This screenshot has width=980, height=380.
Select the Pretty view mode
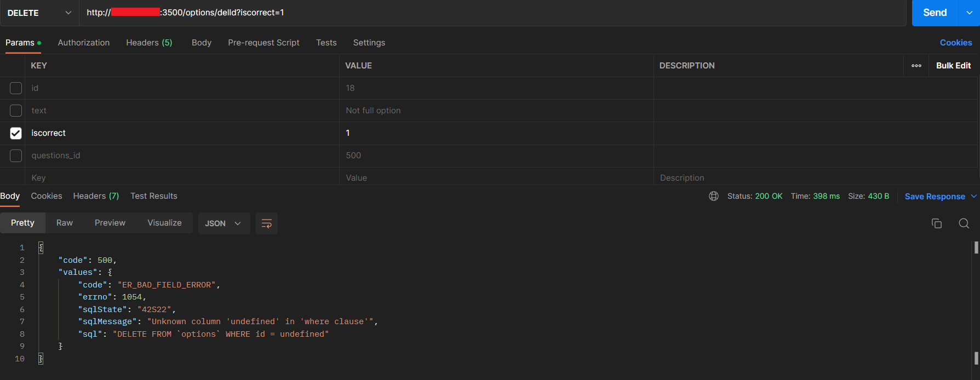[x=22, y=223]
